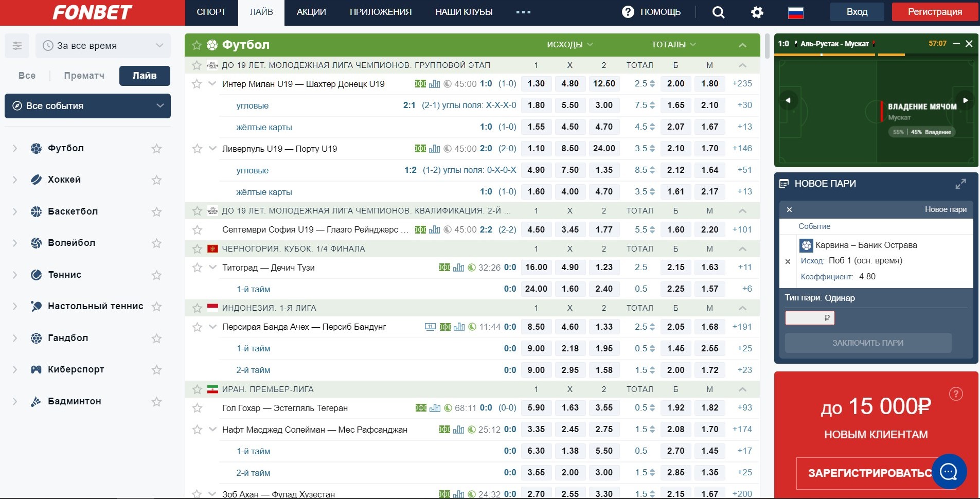Click the bonus info question mark icon
The height and width of the screenshot is (499, 980).
click(x=956, y=394)
